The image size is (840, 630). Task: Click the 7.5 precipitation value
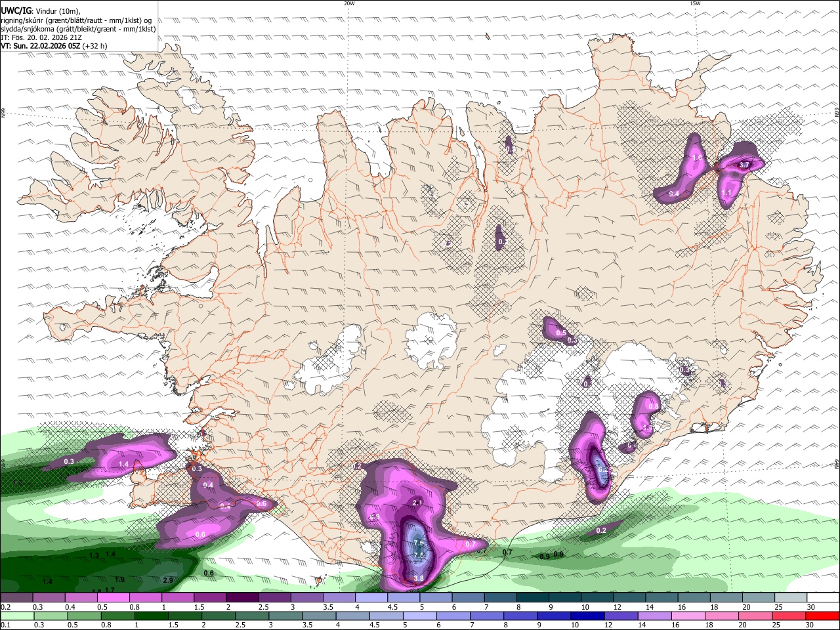[x=419, y=555]
